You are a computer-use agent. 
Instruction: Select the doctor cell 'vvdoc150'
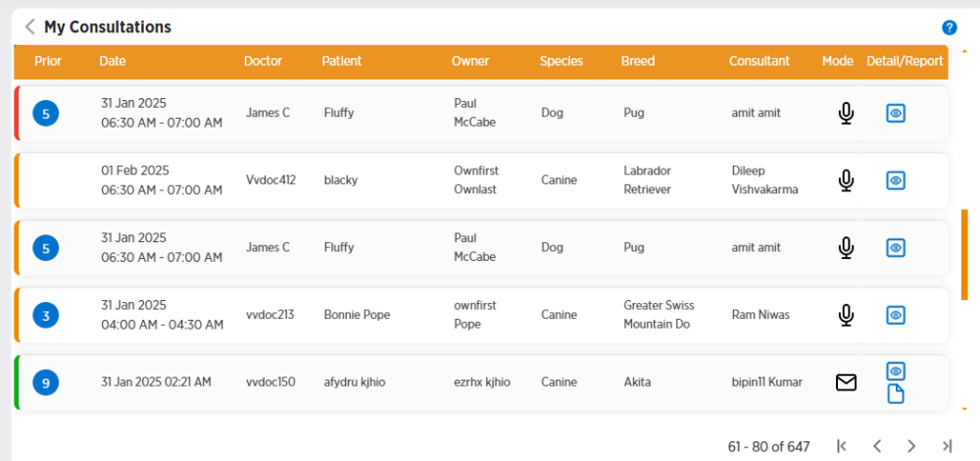coord(270,382)
